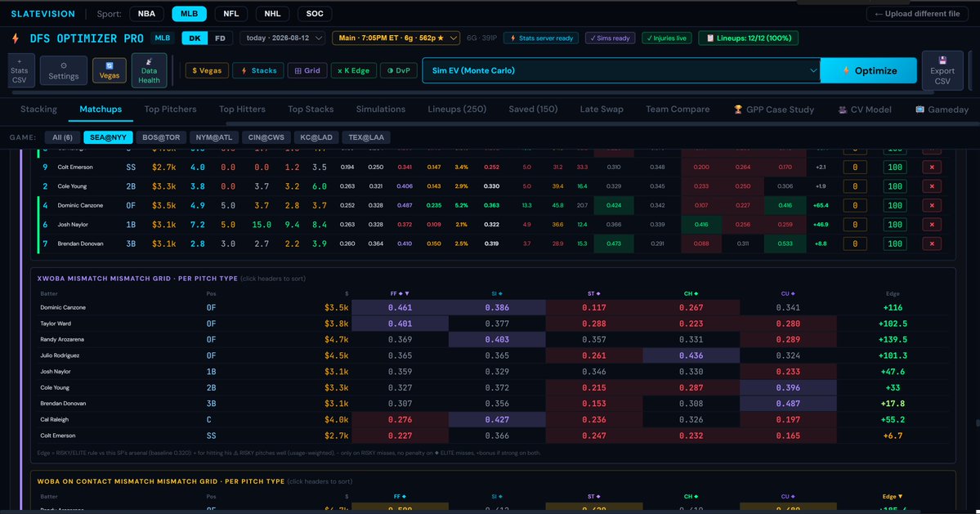Run the Optimize button
Viewport: 980px width, 514px height.
click(869, 70)
